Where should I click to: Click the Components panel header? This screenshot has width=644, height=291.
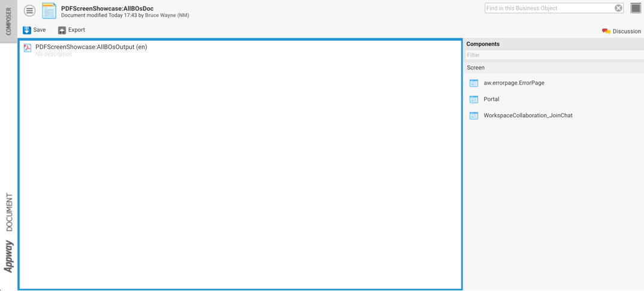(554, 44)
